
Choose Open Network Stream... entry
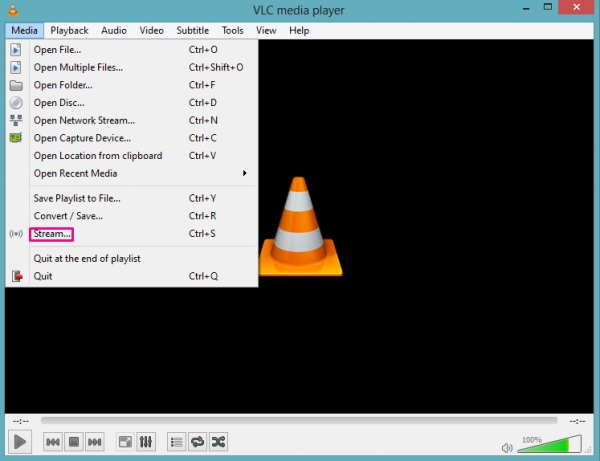pos(132,120)
